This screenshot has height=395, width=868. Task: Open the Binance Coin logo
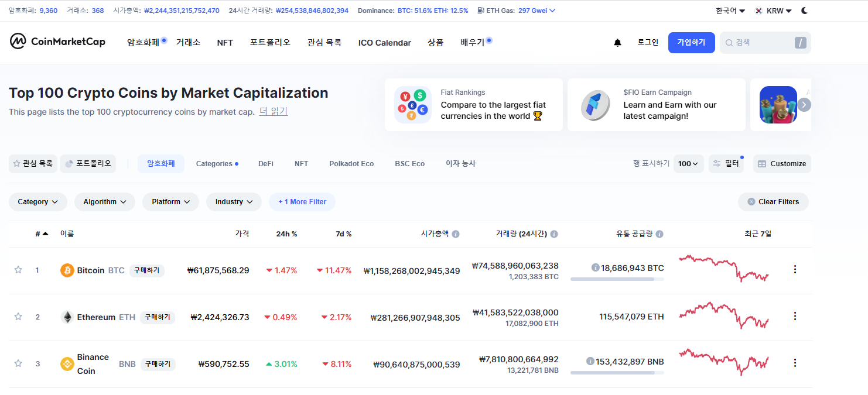(x=67, y=364)
